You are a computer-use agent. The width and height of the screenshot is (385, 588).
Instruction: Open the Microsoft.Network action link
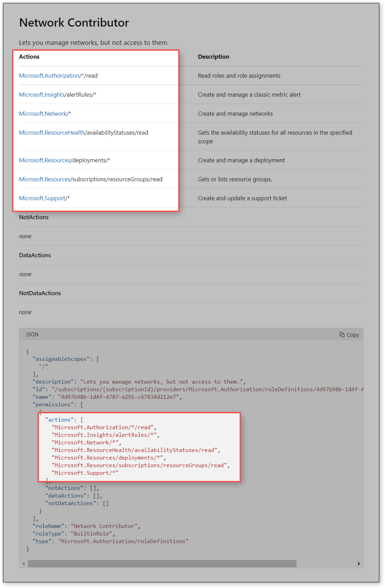coord(43,114)
